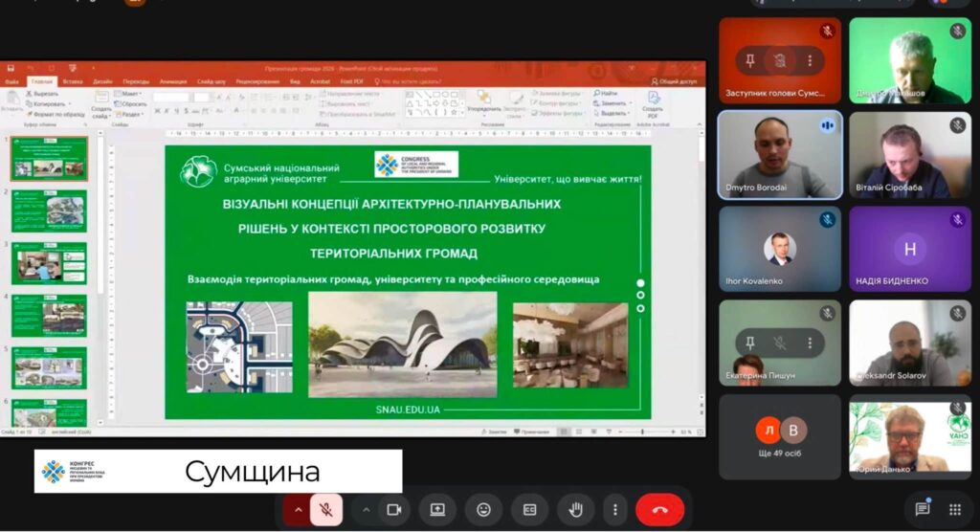Click fit slide to window icon
The width and height of the screenshot is (980, 532).
click(x=700, y=432)
